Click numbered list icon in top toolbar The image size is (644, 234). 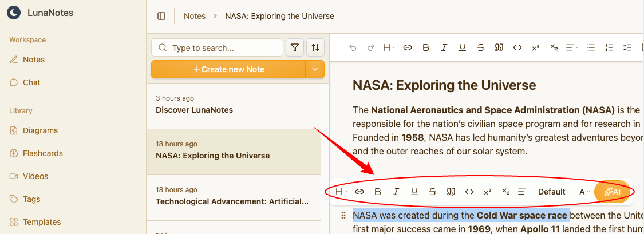(x=609, y=48)
